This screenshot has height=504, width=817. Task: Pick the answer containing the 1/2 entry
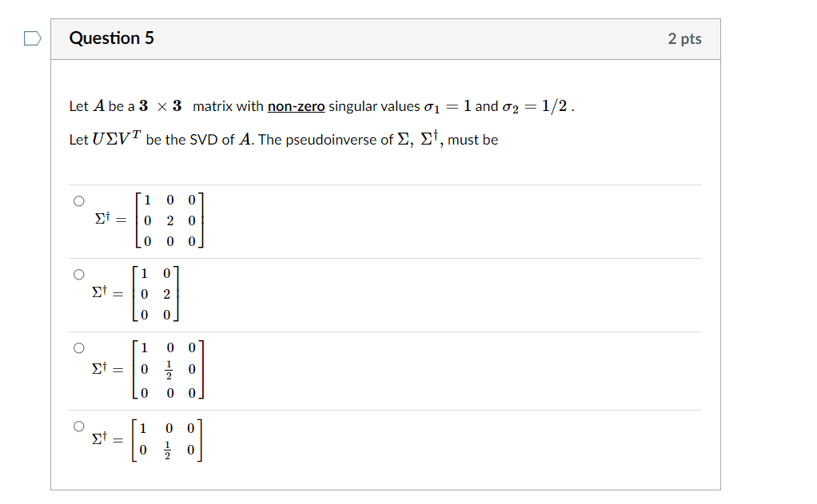[x=78, y=347]
